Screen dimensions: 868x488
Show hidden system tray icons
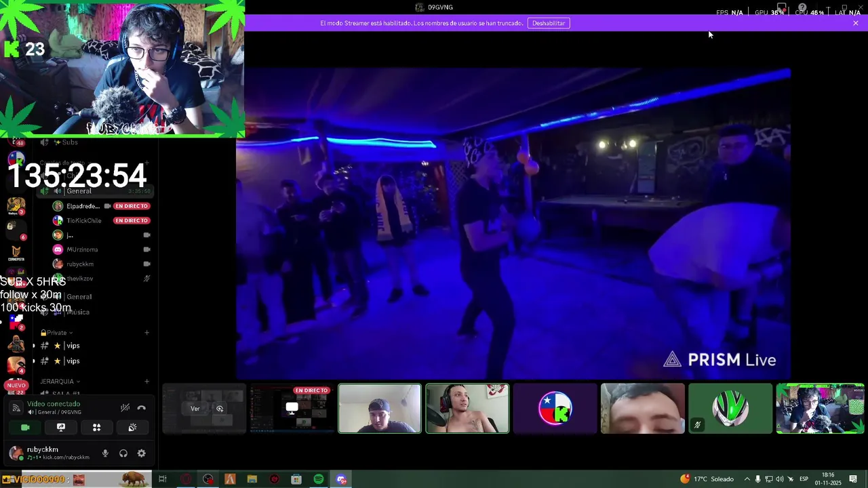coord(747,479)
